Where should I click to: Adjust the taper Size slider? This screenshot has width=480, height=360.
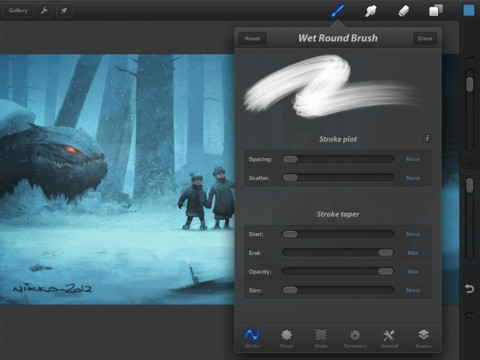[338, 290]
